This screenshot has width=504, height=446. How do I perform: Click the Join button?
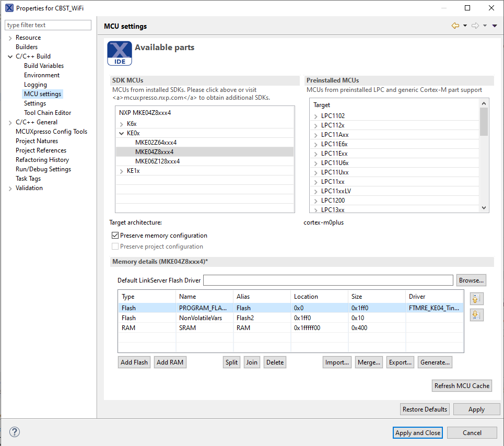[252, 362]
